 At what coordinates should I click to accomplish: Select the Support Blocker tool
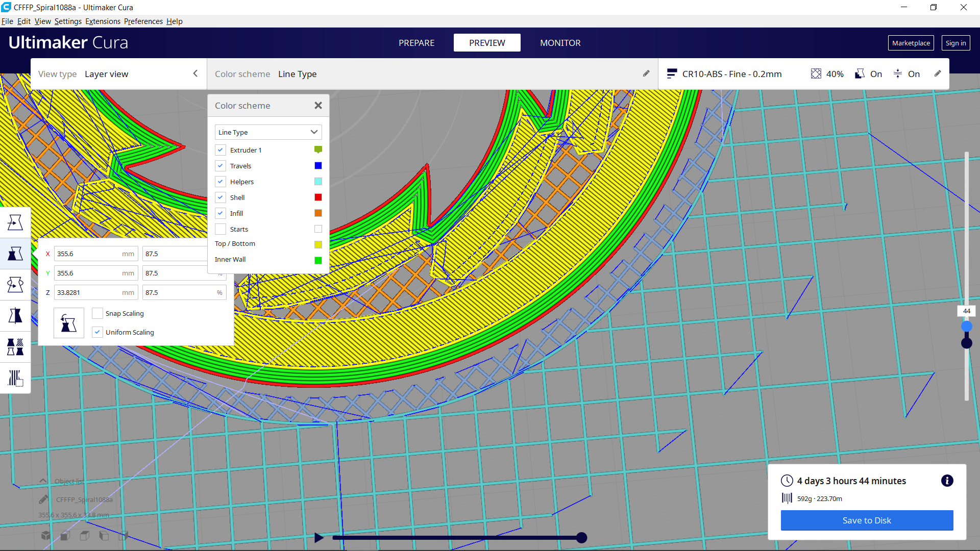15,378
